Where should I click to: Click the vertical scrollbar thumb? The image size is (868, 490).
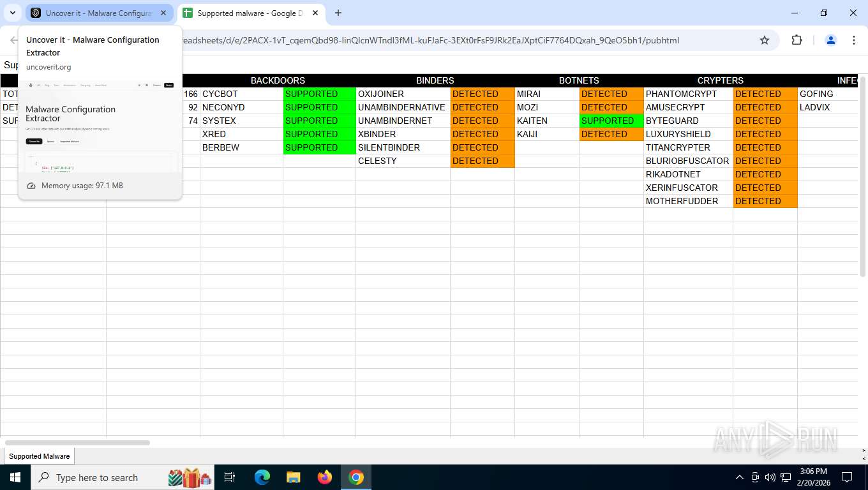coord(863,177)
